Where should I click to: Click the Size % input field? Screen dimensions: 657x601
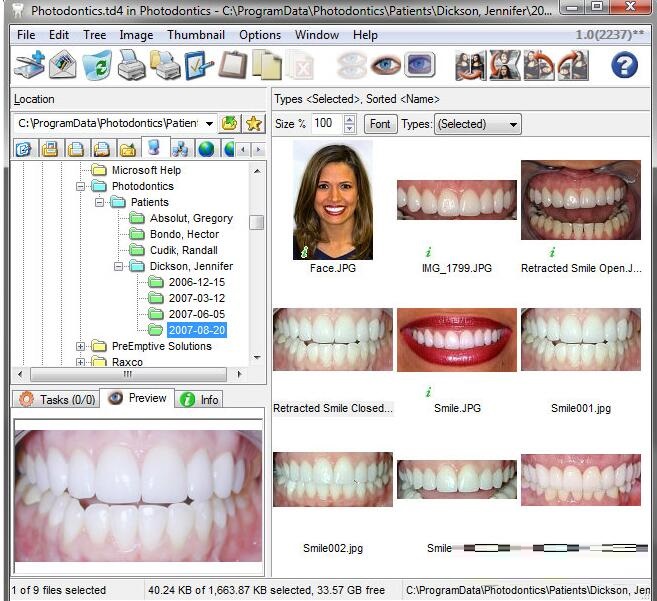point(328,124)
